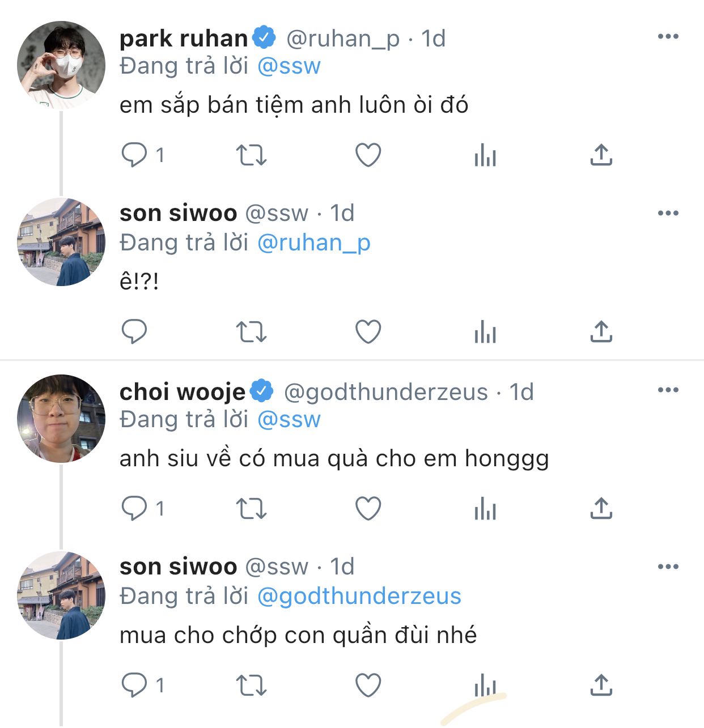Open park ruhan's profile picture
This screenshot has height=728, width=704.
[x=61, y=65]
